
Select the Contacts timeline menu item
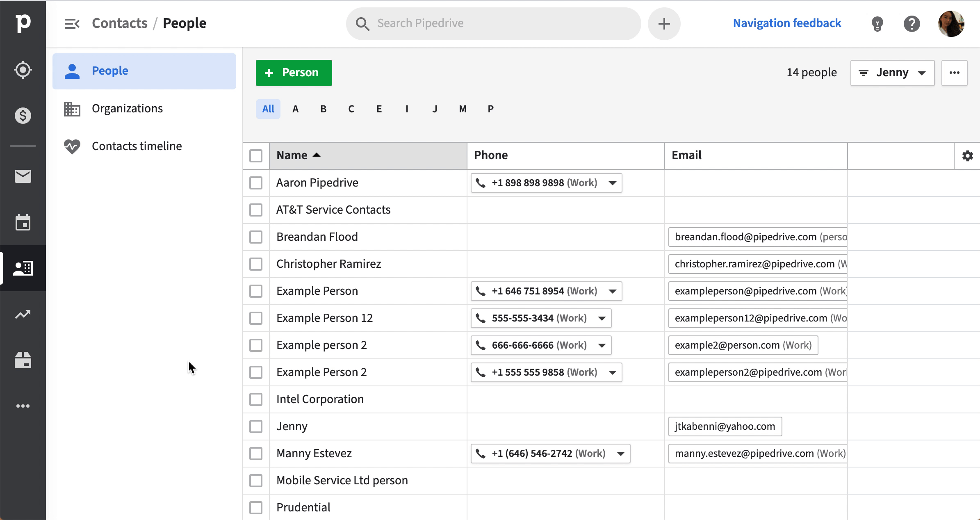pyautogui.click(x=144, y=146)
